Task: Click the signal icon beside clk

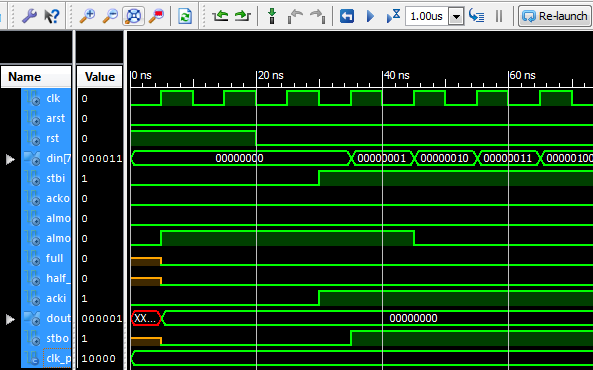Action: point(33,98)
